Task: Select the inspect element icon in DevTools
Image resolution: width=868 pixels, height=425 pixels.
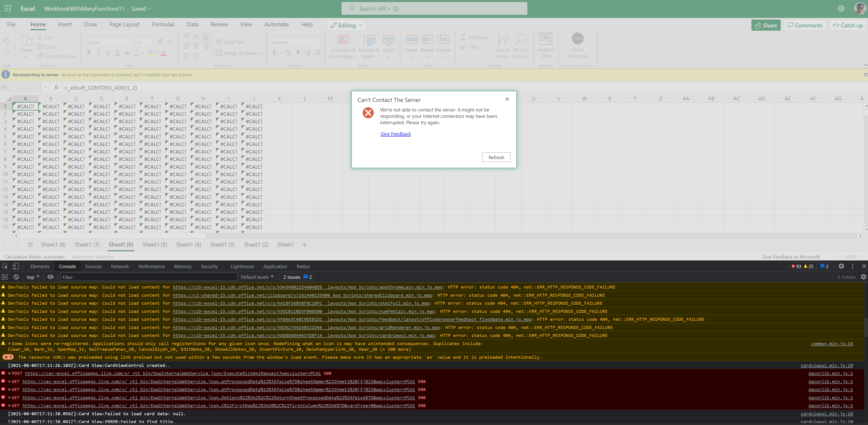Action: point(5,266)
